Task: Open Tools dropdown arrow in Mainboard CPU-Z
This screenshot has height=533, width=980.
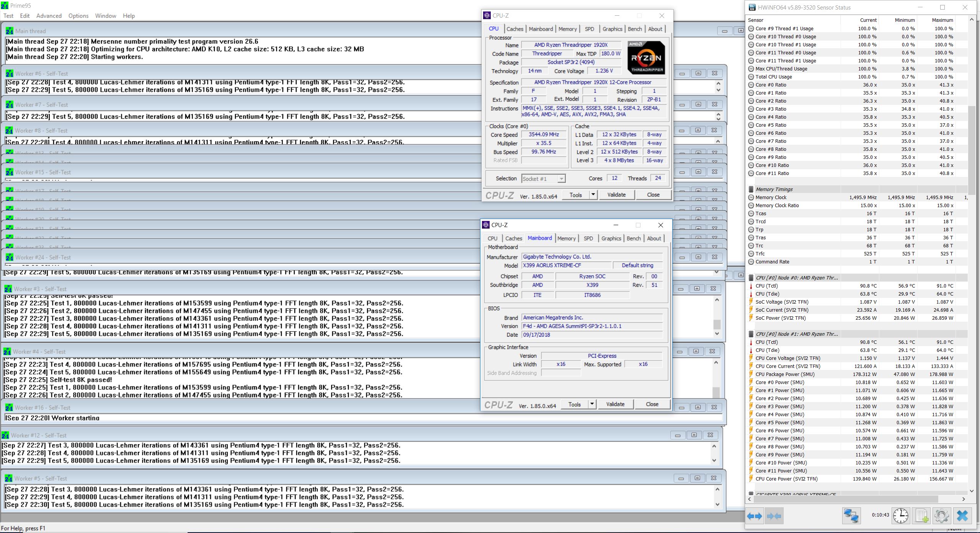Action: pos(592,404)
